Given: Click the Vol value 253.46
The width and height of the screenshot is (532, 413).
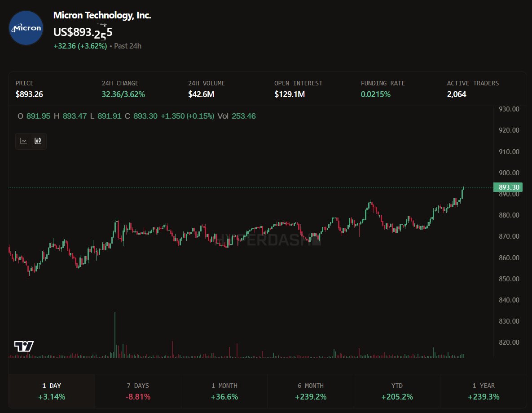Looking at the screenshot, I should (244, 116).
